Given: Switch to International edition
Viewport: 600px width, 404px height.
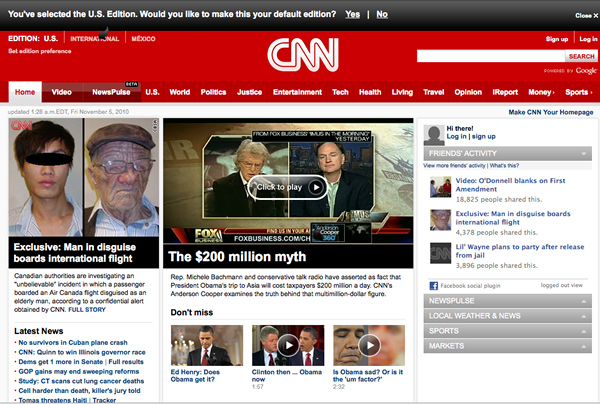Looking at the screenshot, I should click(95, 39).
